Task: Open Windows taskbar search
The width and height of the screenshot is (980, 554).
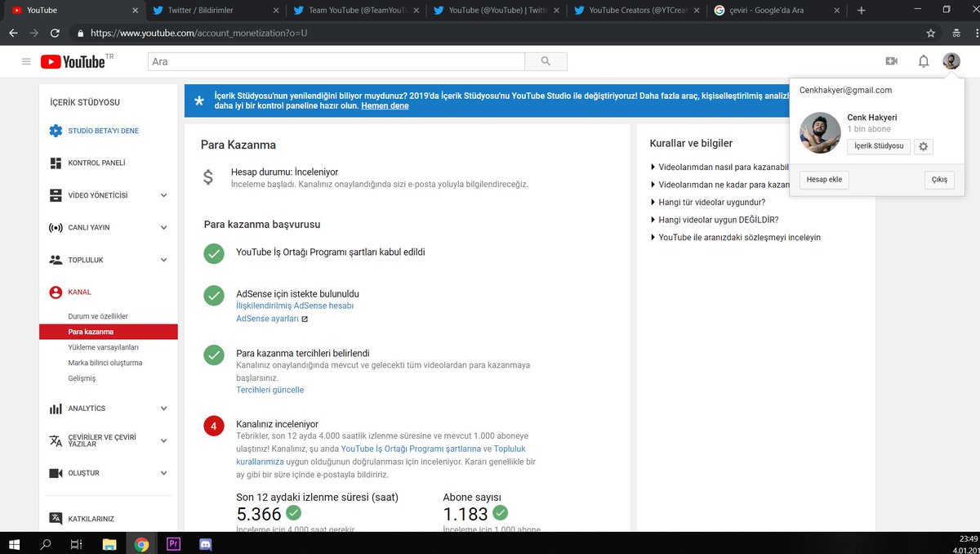Action: tap(46, 544)
